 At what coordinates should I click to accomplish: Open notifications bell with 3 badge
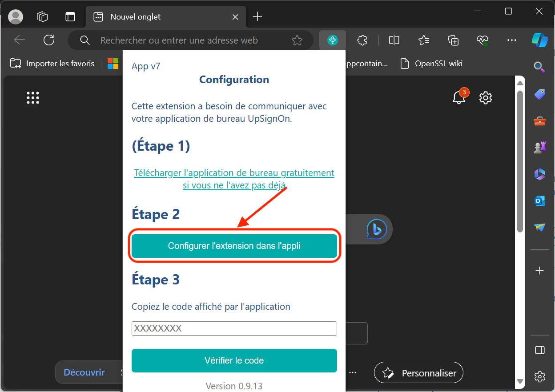pos(459,97)
